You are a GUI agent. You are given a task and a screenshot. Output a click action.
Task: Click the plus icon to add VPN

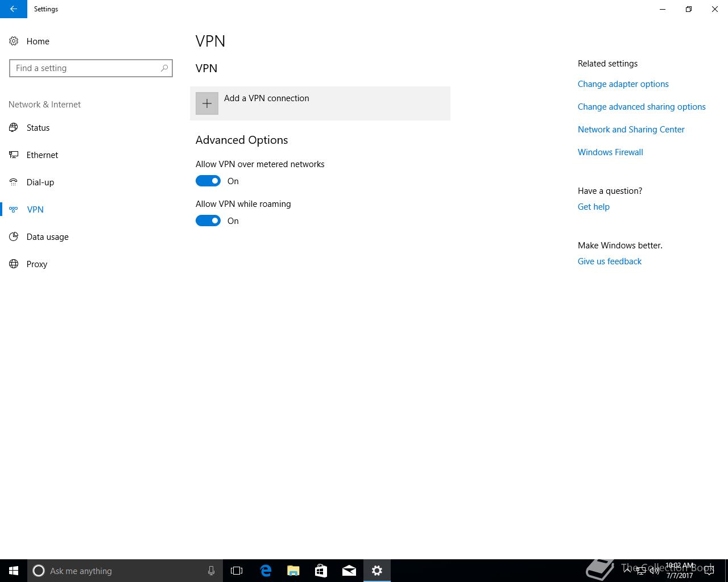[207, 103]
